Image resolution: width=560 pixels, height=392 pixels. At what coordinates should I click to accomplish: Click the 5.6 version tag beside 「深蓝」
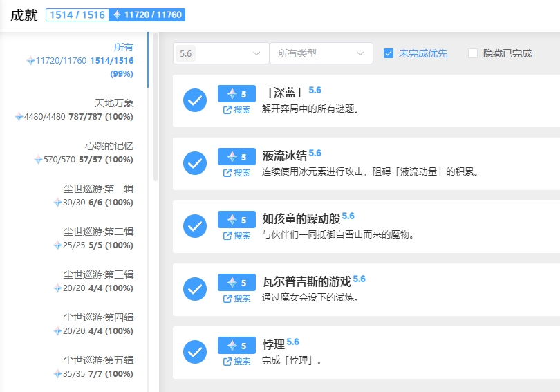(315, 91)
